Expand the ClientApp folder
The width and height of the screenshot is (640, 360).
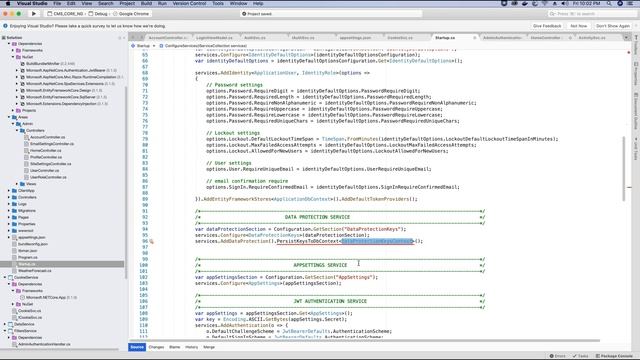(x=9, y=191)
